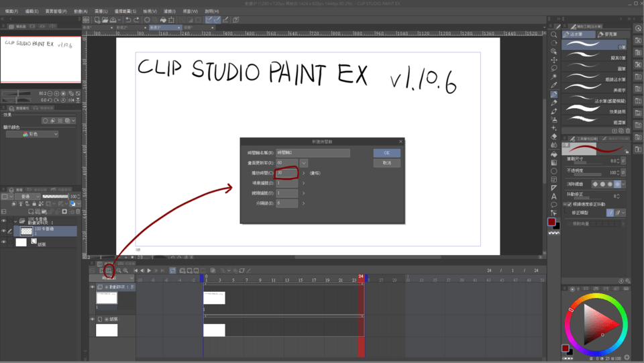Select the Balloon tool
Viewport: 644px width, 363px height.
553,205
